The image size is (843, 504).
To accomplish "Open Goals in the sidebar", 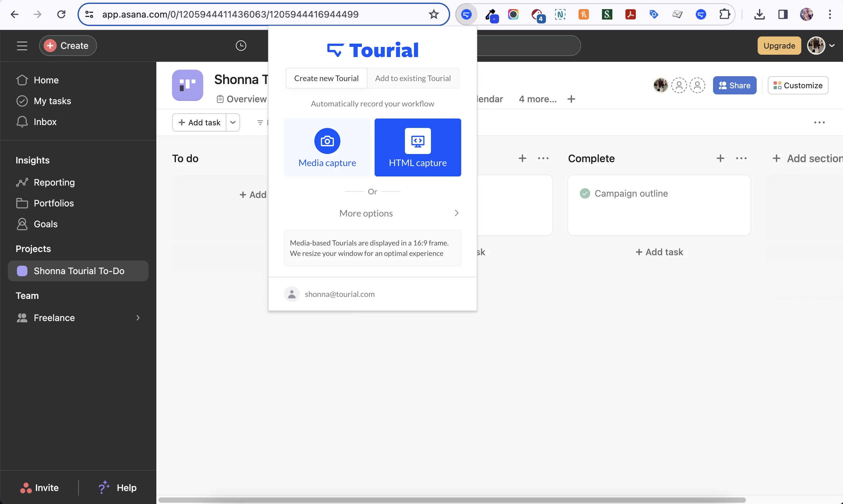I will 78,224.
